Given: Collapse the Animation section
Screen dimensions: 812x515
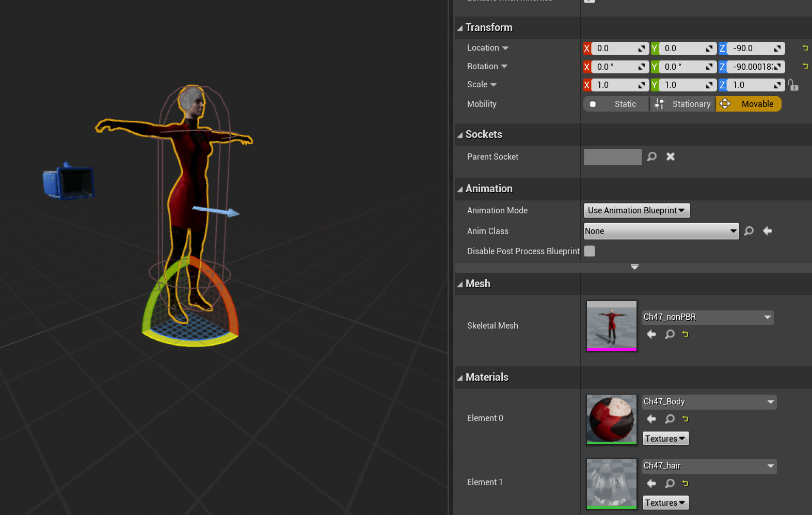Looking at the screenshot, I should click(x=460, y=189).
